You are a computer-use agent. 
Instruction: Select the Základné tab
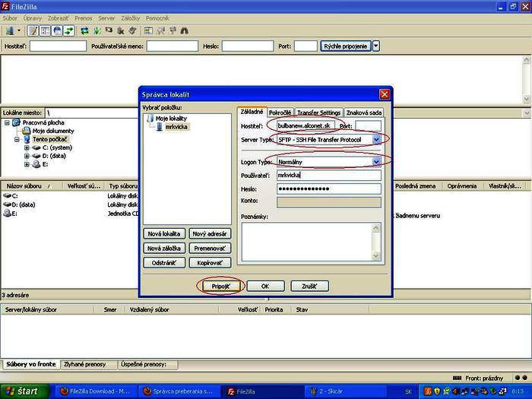tap(252, 112)
